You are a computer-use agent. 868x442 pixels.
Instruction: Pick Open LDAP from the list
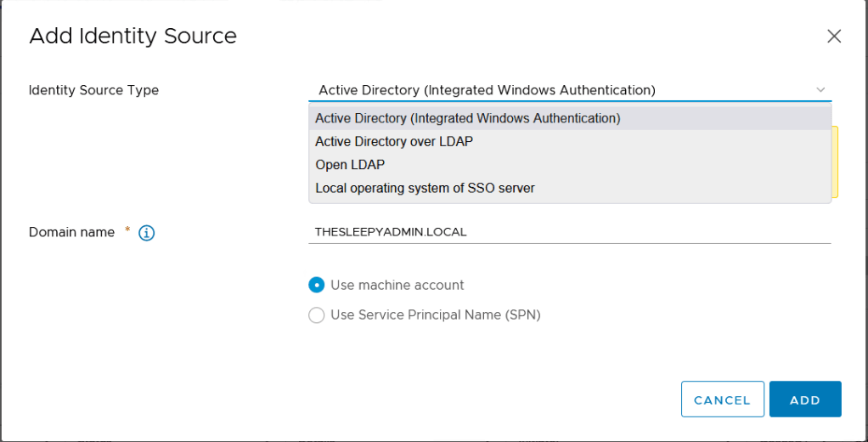click(350, 165)
